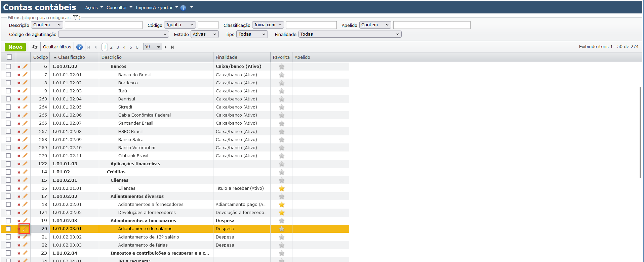Click the red delete icon for Banco do Brasil
This screenshot has height=262, width=644.
[x=19, y=75]
